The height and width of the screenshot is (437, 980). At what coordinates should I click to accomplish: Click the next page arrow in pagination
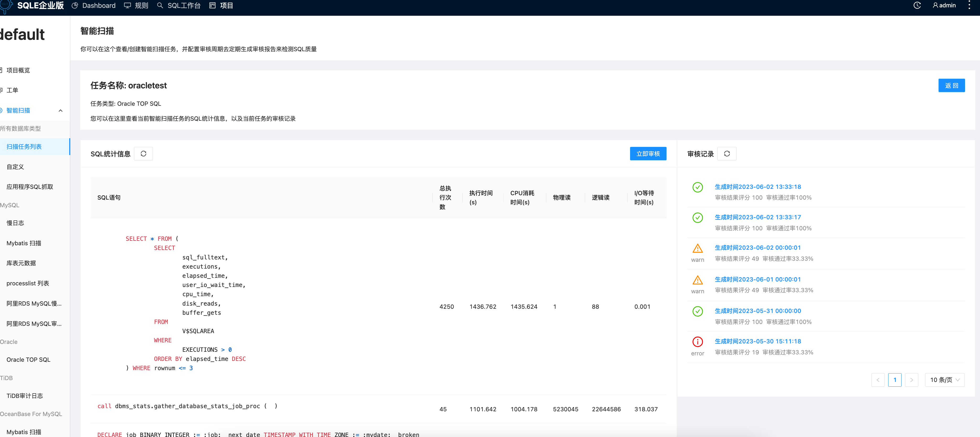tap(912, 380)
